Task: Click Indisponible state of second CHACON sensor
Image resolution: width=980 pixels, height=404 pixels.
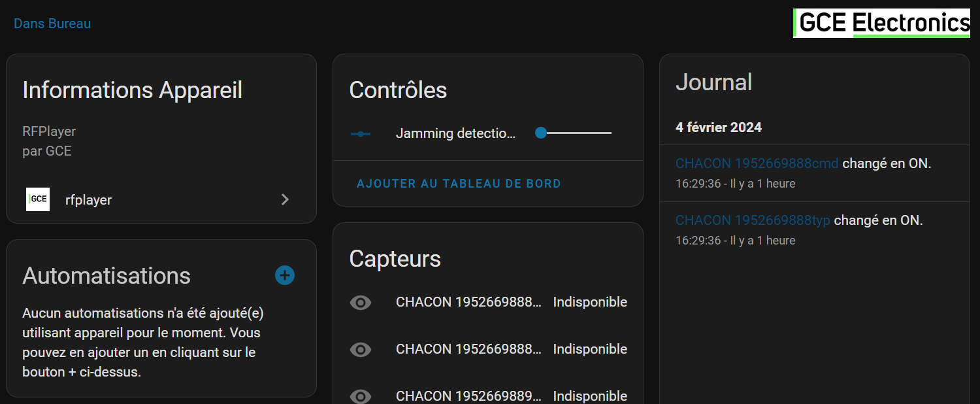Action: (590, 349)
